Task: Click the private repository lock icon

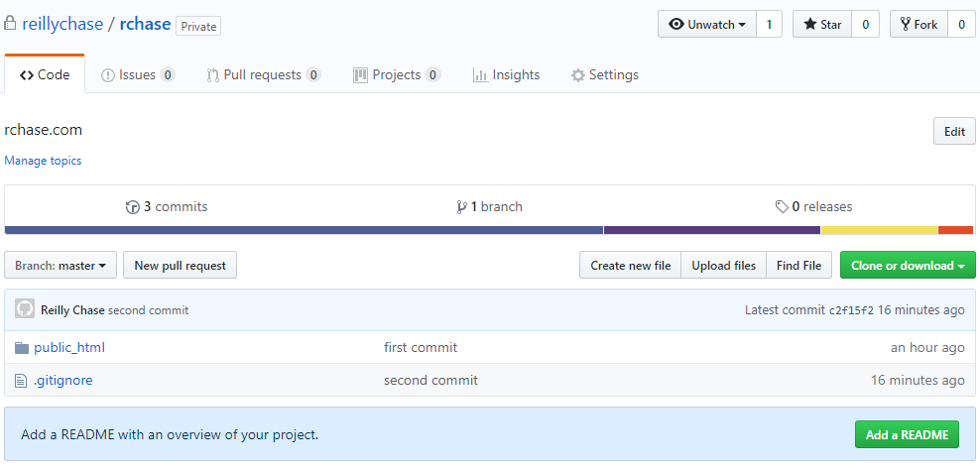Action: [9, 25]
